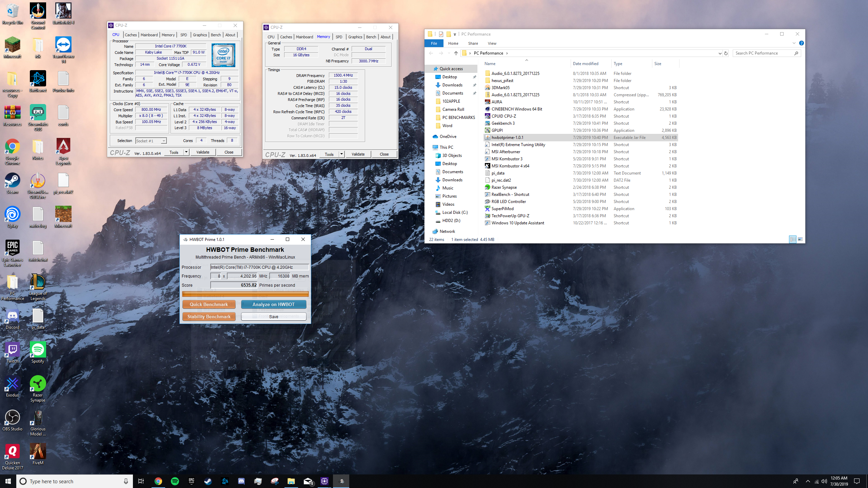Select the FiveM desktop icon
Viewport: 868px width, 488px height.
(x=38, y=454)
